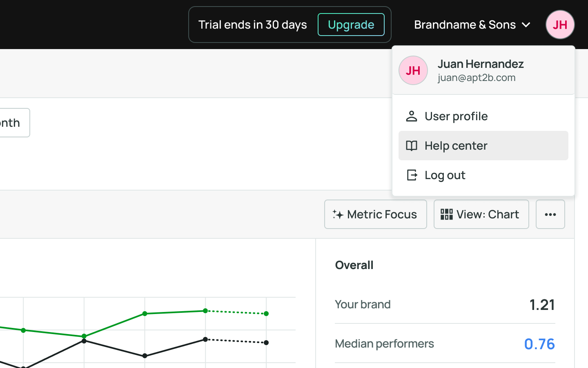Click the sparkle icon on Metric Focus
Screen dimensions: 588x368
337,214
